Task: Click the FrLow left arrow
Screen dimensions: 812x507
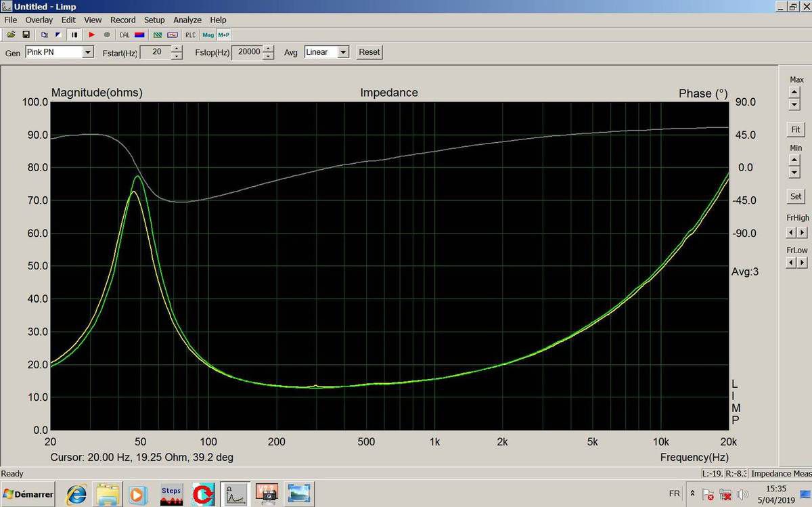Action: (791, 263)
